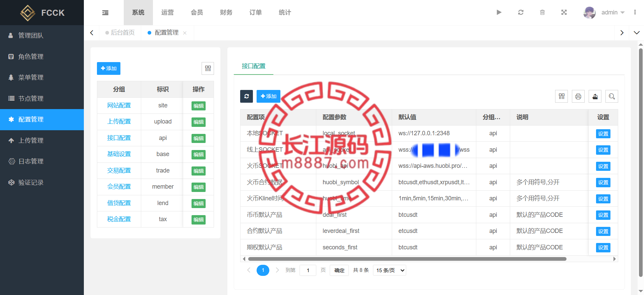Go to 日志管理 in the sidebar
The width and height of the screenshot is (644, 295).
[42, 161]
